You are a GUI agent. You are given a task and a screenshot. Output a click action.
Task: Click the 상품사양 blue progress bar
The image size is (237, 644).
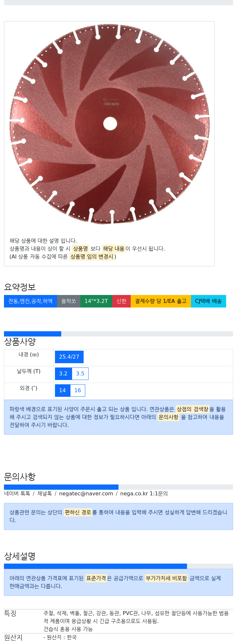point(33,334)
